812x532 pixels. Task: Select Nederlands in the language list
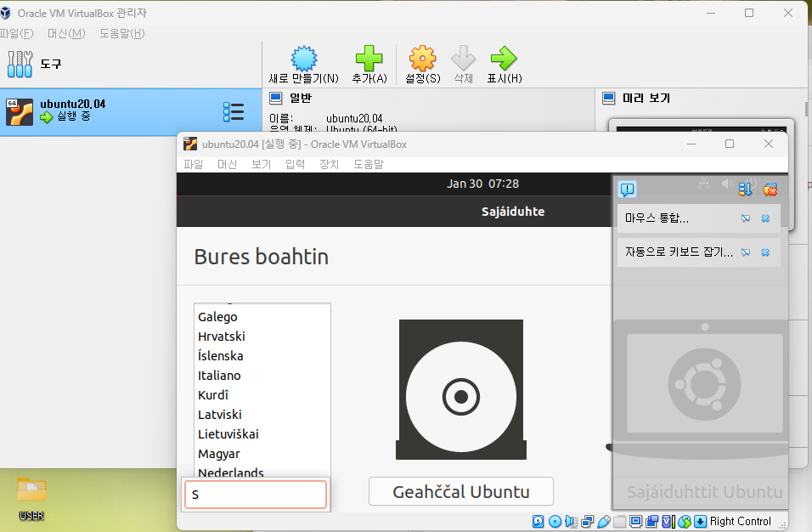pos(262,472)
